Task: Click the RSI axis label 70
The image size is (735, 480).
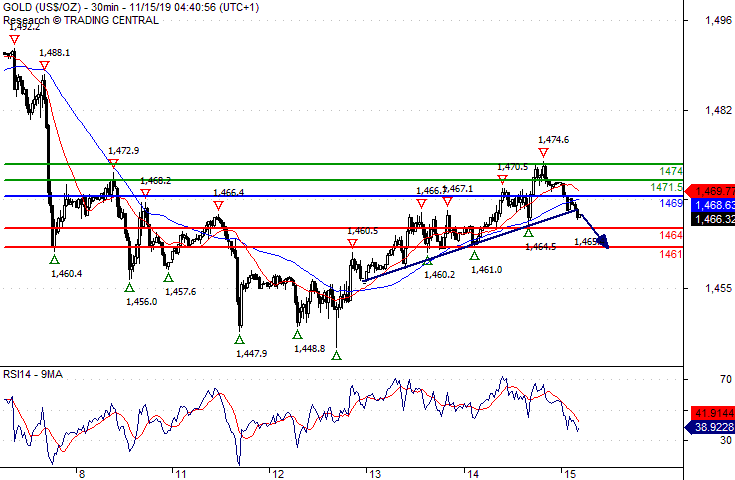Action: (726, 379)
